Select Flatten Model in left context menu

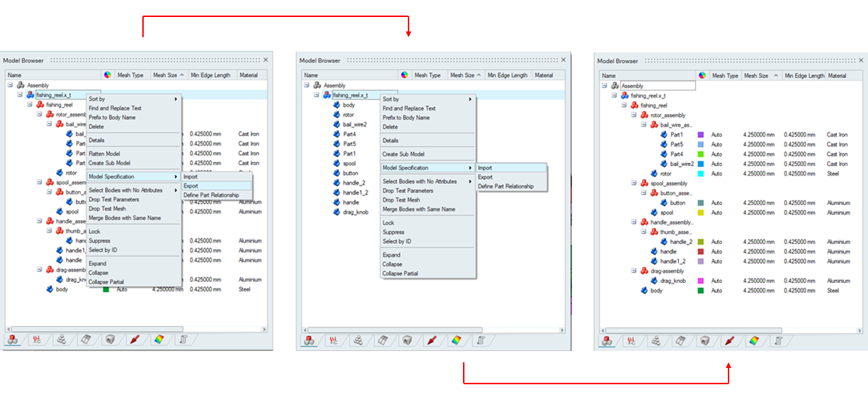coord(104,154)
